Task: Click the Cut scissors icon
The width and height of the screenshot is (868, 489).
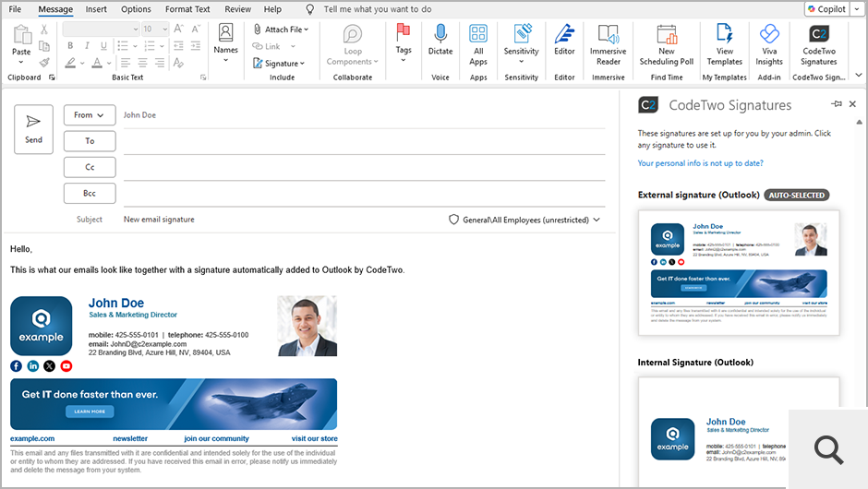Action: click(44, 30)
